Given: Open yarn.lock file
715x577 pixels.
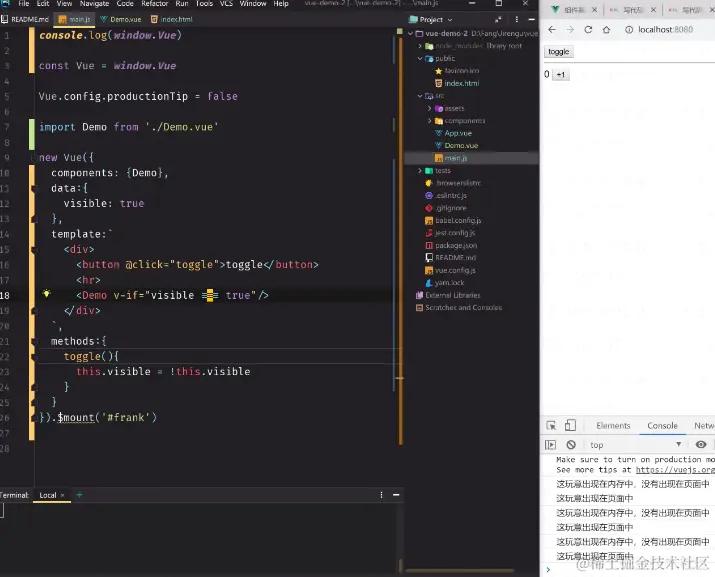Looking at the screenshot, I should pos(445,283).
